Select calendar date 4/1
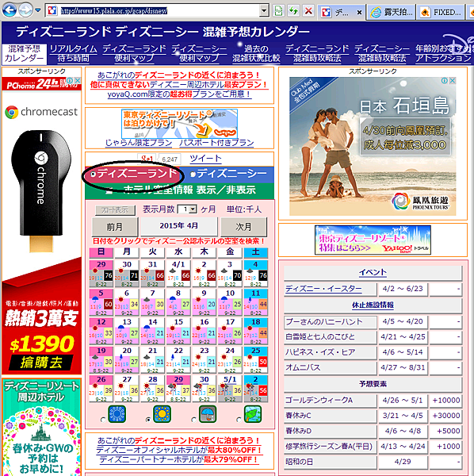This screenshot has height=476, width=474. click(178, 273)
